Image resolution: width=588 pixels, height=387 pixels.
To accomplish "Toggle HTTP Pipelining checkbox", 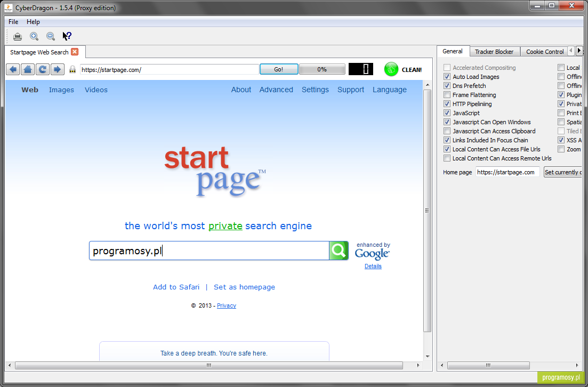I will pos(447,104).
